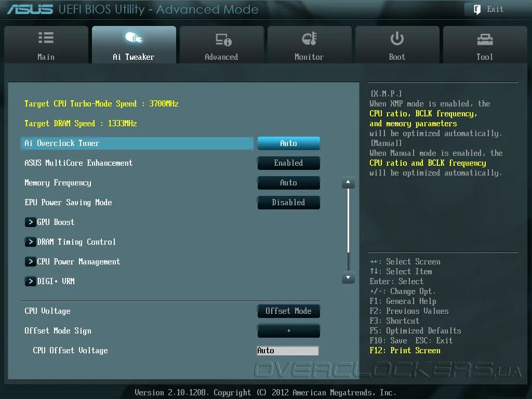Open Ai Overclock Tuner Auto dropdown
Screen dimensions: 532x399
(x=289, y=143)
